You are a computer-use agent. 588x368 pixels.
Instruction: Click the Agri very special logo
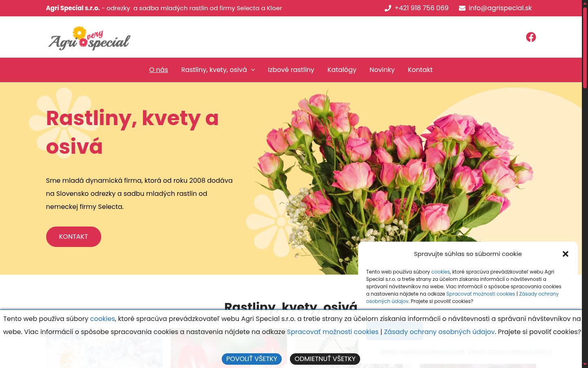(x=89, y=38)
